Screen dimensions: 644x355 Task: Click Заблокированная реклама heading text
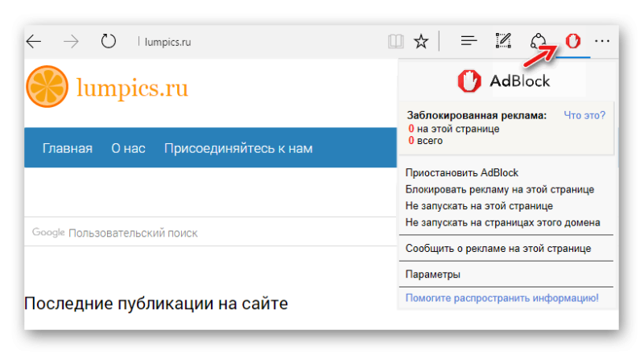(x=477, y=115)
